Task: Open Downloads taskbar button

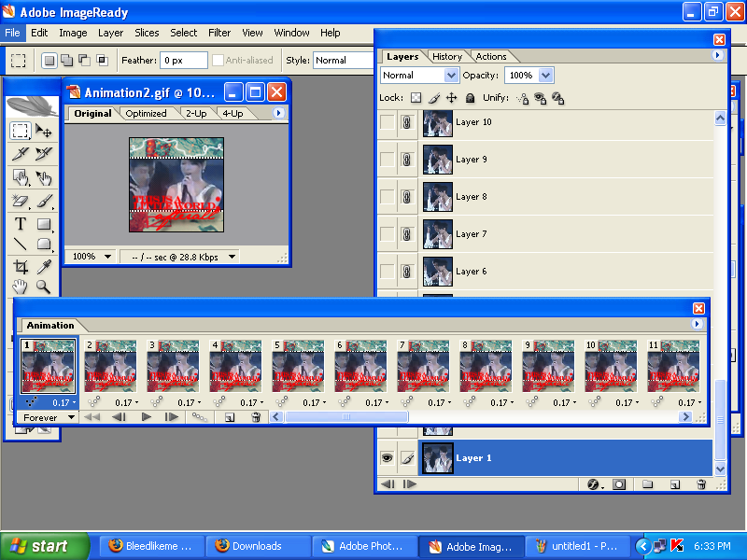Action: pos(258,546)
